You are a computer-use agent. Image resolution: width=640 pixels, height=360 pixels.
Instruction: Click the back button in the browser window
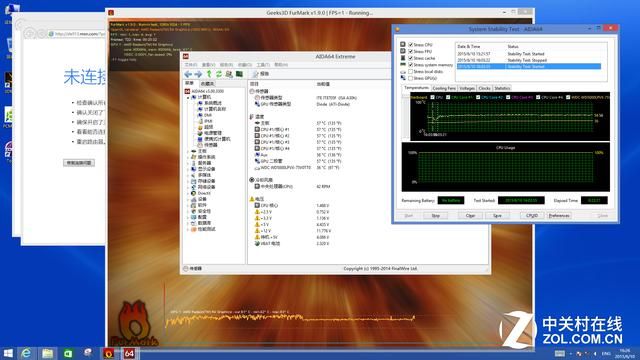click(x=29, y=33)
